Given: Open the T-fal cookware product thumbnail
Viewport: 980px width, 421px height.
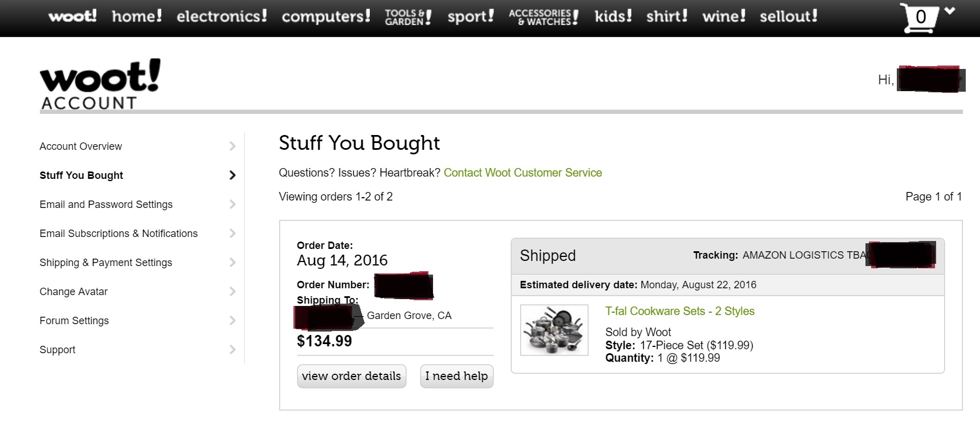Looking at the screenshot, I should 554,330.
